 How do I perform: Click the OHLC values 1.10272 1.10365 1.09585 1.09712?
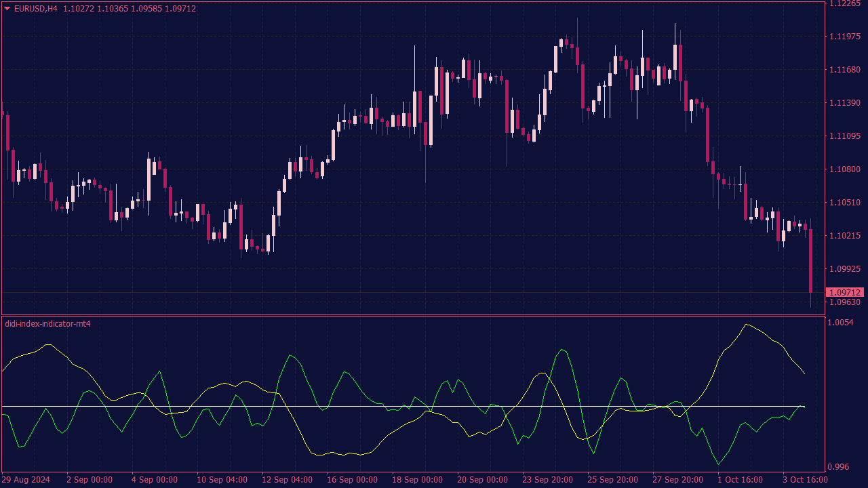point(130,9)
